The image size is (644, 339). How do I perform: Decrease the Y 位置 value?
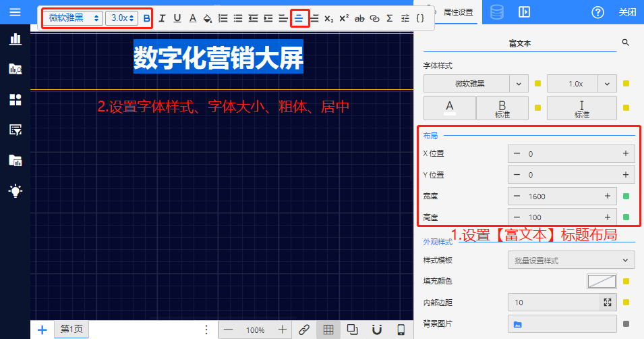[517, 175]
